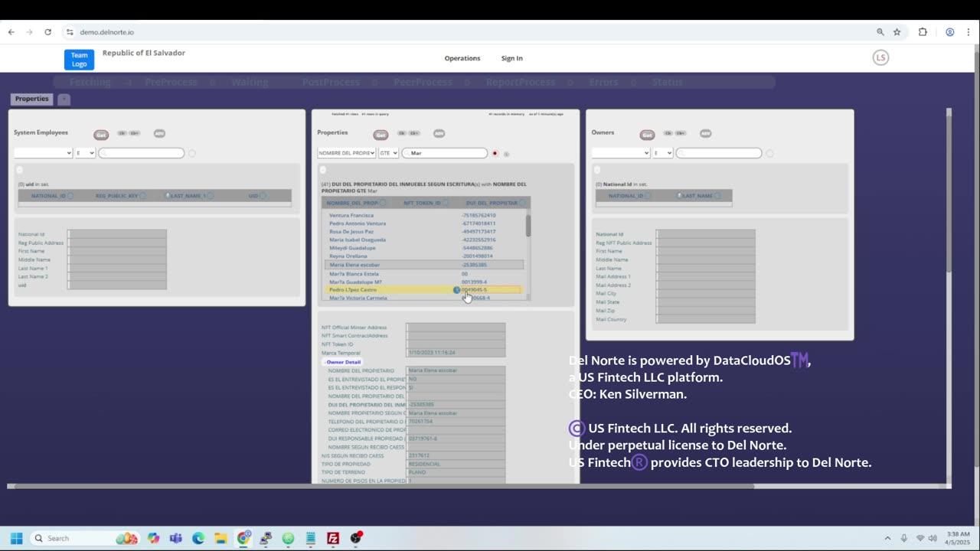Click browser back arrow
Screen dimensions: 980x551
click(11, 32)
